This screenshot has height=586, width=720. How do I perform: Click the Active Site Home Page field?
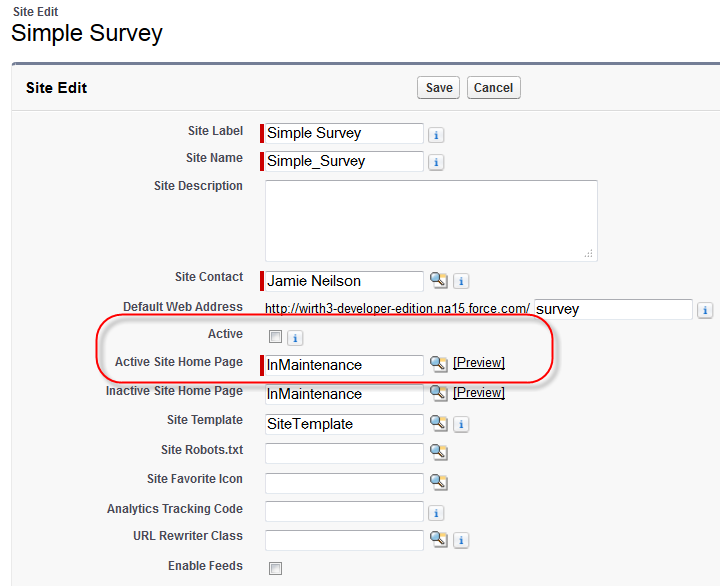[x=344, y=365]
